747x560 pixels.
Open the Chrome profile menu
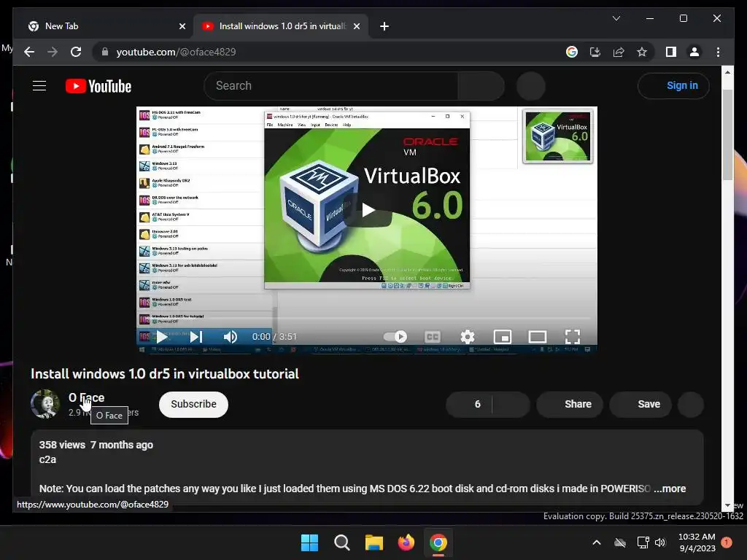(694, 52)
